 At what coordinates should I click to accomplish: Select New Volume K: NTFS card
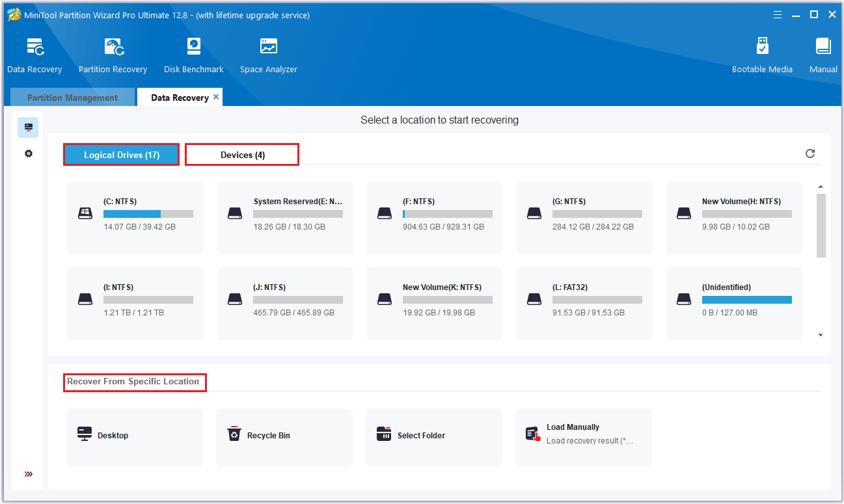(x=435, y=304)
